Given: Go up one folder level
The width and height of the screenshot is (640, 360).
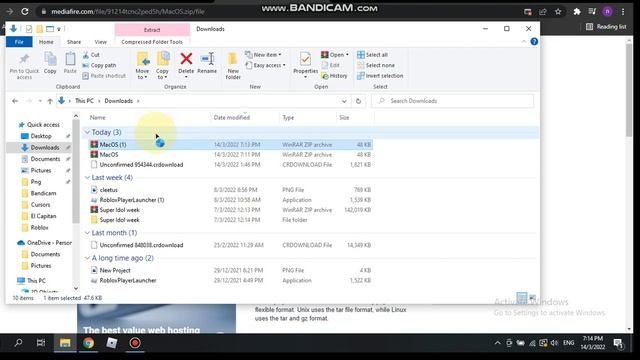Looking at the screenshot, I should click(x=50, y=101).
